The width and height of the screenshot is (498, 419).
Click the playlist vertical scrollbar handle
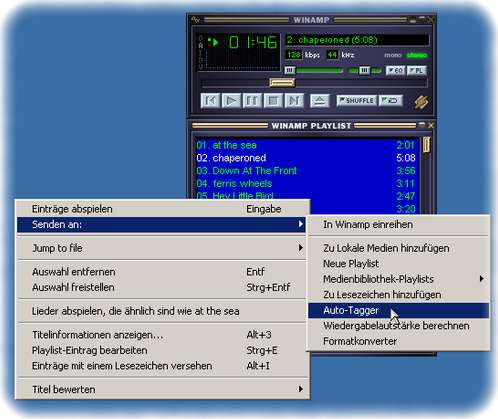coord(426,144)
